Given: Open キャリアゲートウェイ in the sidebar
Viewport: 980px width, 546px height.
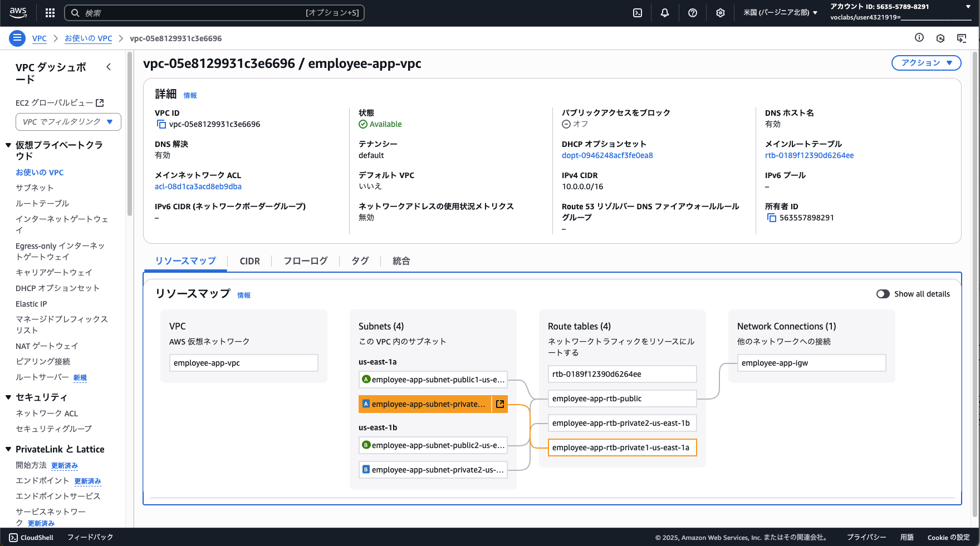Looking at the screenshot, I should pos(54,273).
